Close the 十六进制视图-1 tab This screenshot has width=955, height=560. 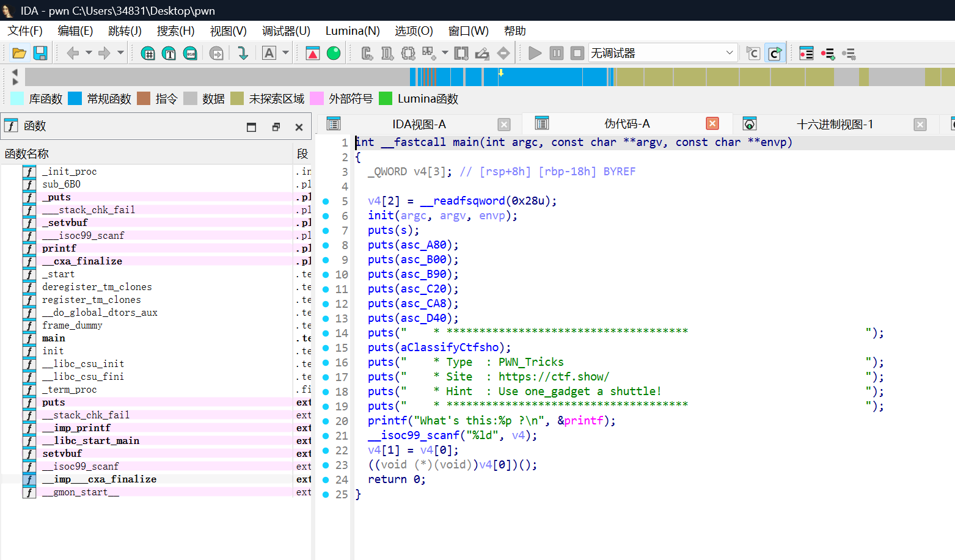(920, 125)
